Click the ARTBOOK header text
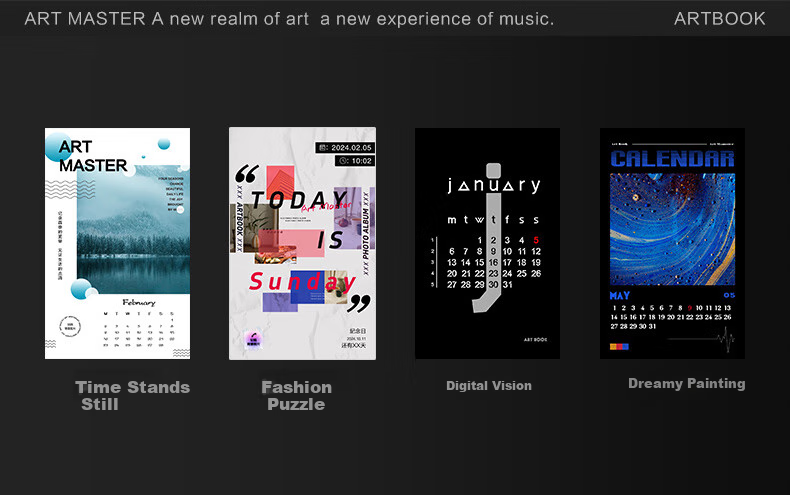 coord(719,19)
